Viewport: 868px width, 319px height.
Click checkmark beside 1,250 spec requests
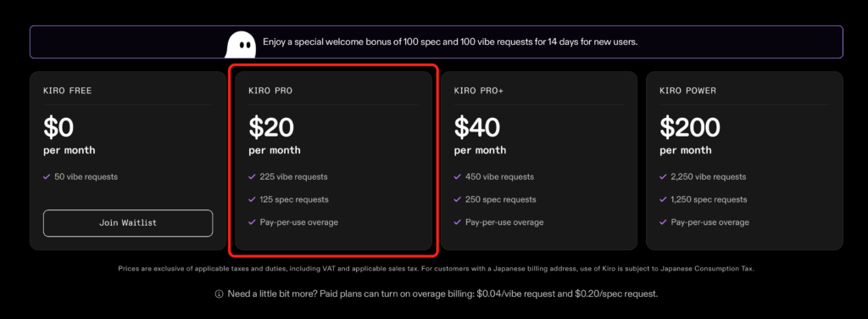click(663, 199)
